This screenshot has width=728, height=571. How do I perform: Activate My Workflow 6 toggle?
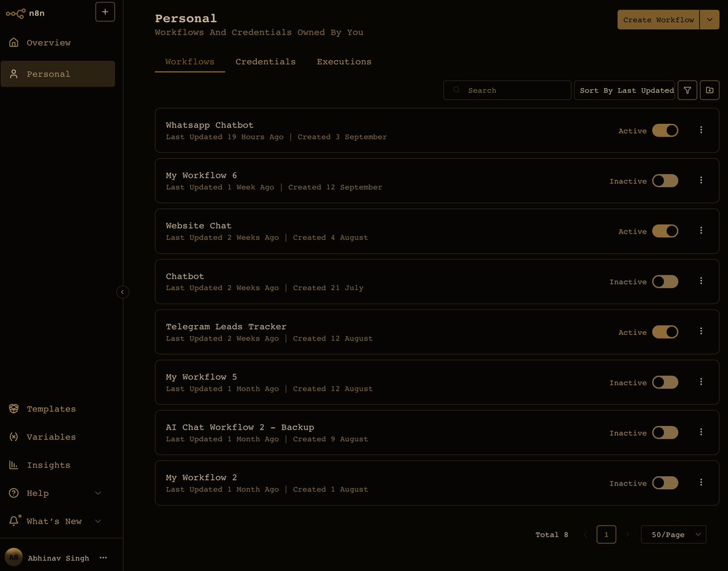point(665,181)
